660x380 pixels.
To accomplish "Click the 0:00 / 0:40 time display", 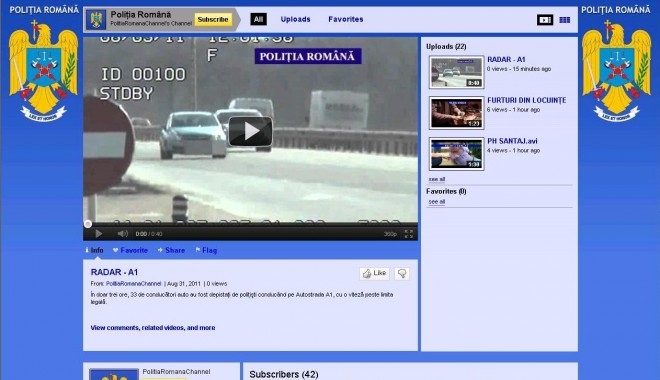I will [x=149, y=234].
